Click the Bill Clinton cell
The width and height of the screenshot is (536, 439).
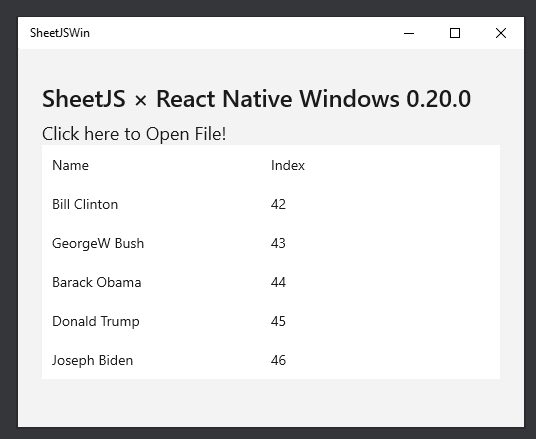tap(85, 204)
